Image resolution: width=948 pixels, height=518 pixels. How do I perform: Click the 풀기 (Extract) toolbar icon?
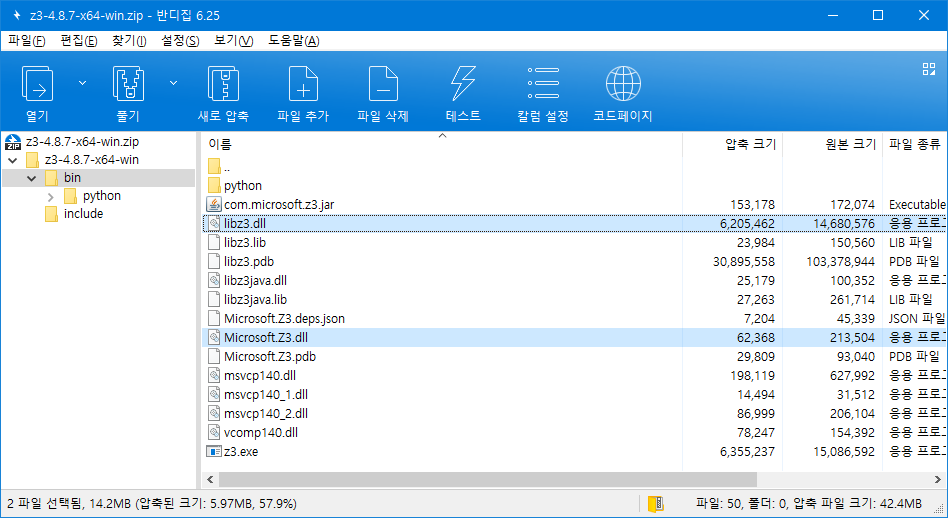(128, 83)
